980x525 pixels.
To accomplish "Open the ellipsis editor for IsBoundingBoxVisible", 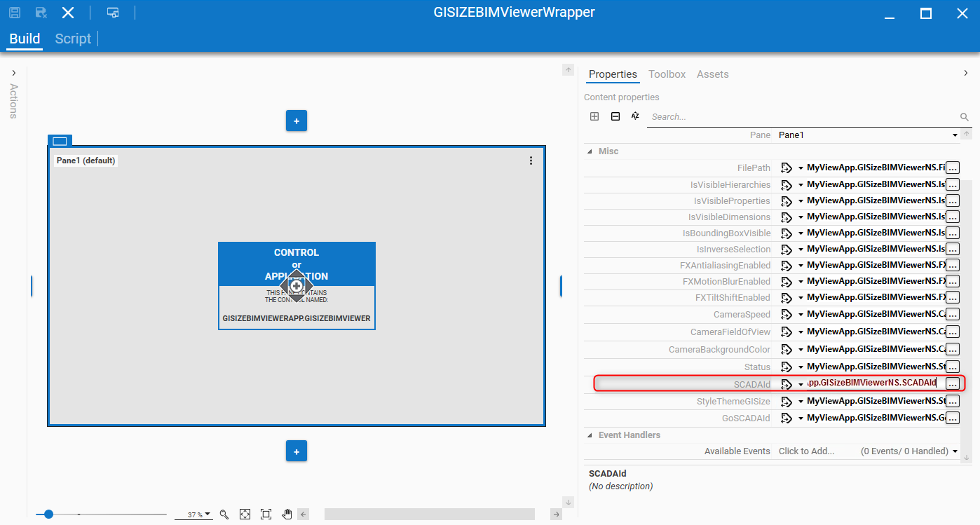I will (x=953, y=233).
